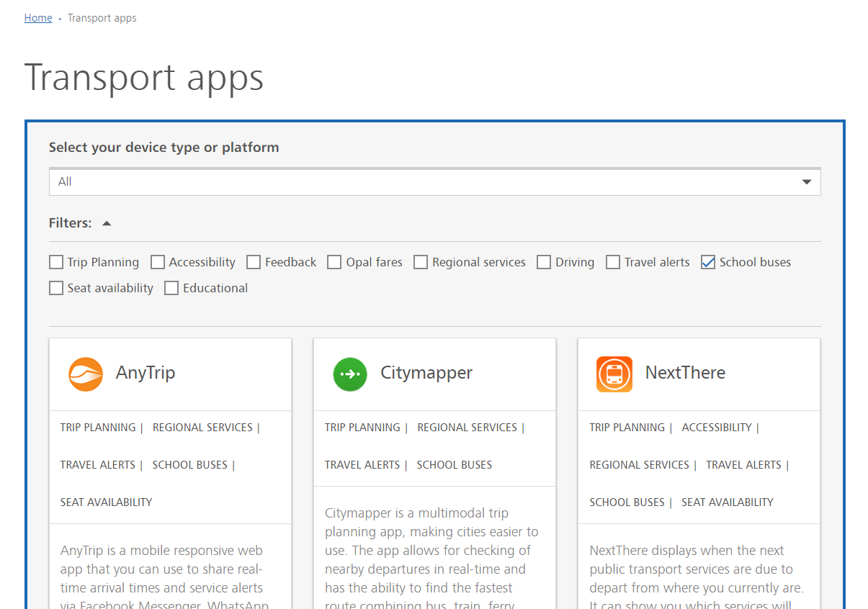Check the Educational filter box

pyautogui.click(x=171, y=288)
